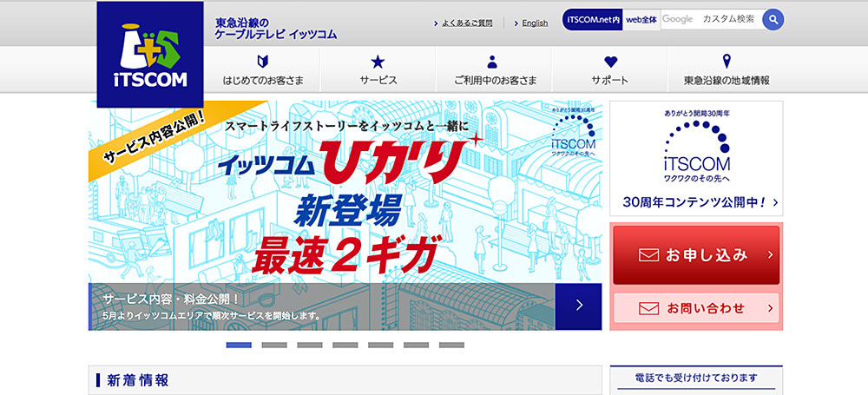Click the iTSCOM logo in the header
Viewport: 868px width, 395px height.
(x=150, y=55)
